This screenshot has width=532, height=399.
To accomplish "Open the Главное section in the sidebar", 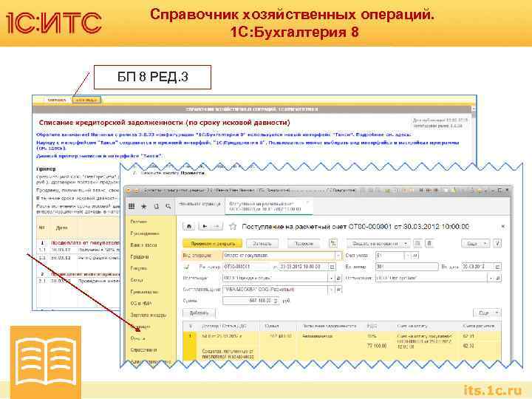I will [x=139, y=222].
